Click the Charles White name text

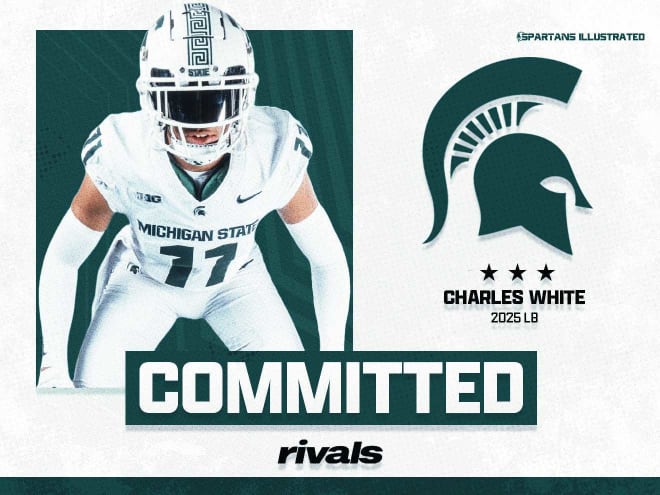pos(514,298)
